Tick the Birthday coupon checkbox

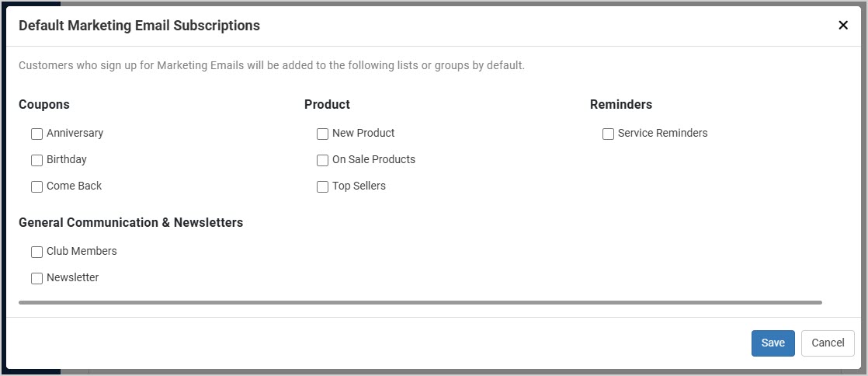[36, 160]
